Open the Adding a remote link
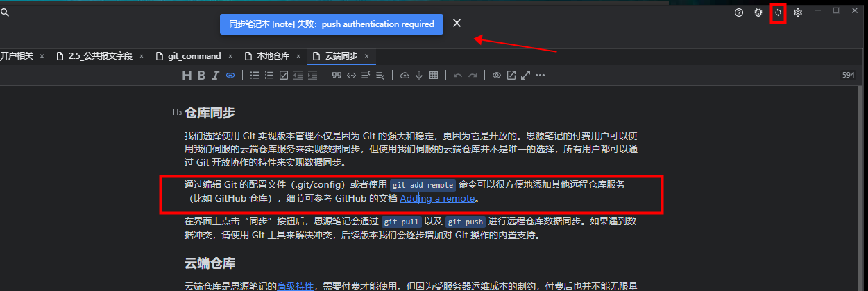 pos(437,198)
